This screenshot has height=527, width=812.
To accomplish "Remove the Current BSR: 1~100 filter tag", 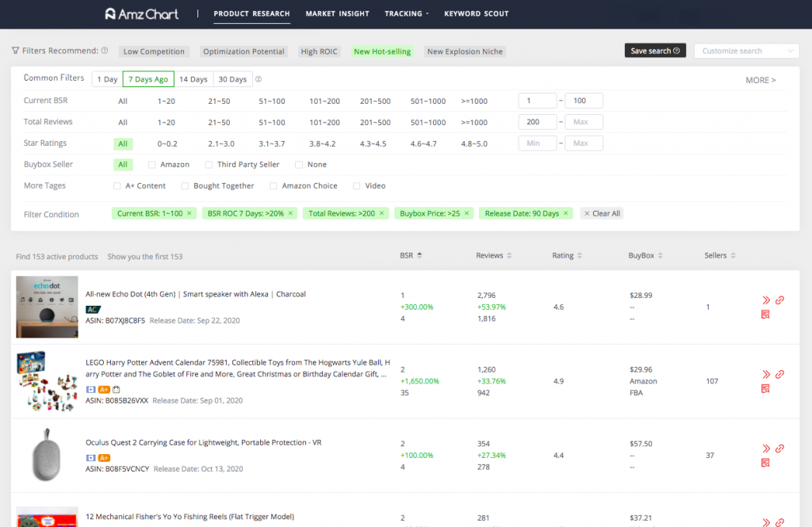I will coord(190,213).
